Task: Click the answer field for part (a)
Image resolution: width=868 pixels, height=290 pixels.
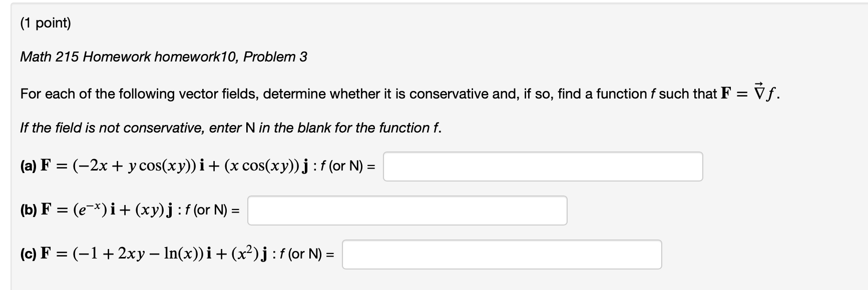Action: [543, 166]
